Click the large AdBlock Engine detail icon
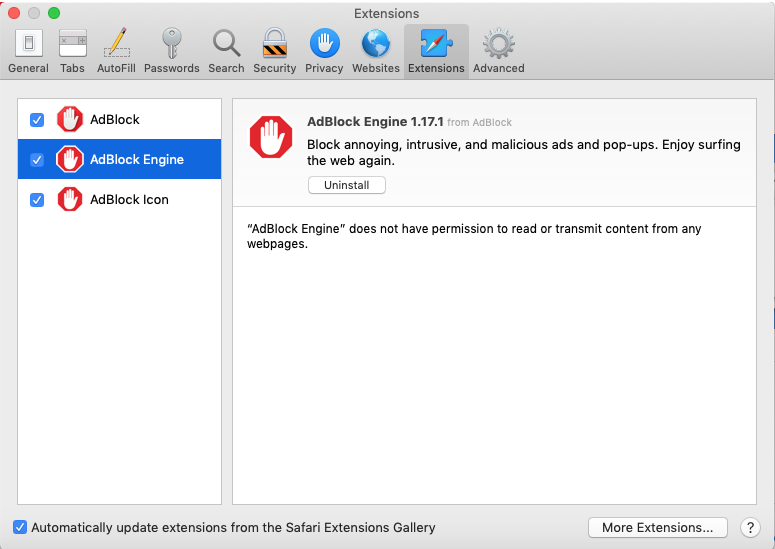 coord(270,137)
